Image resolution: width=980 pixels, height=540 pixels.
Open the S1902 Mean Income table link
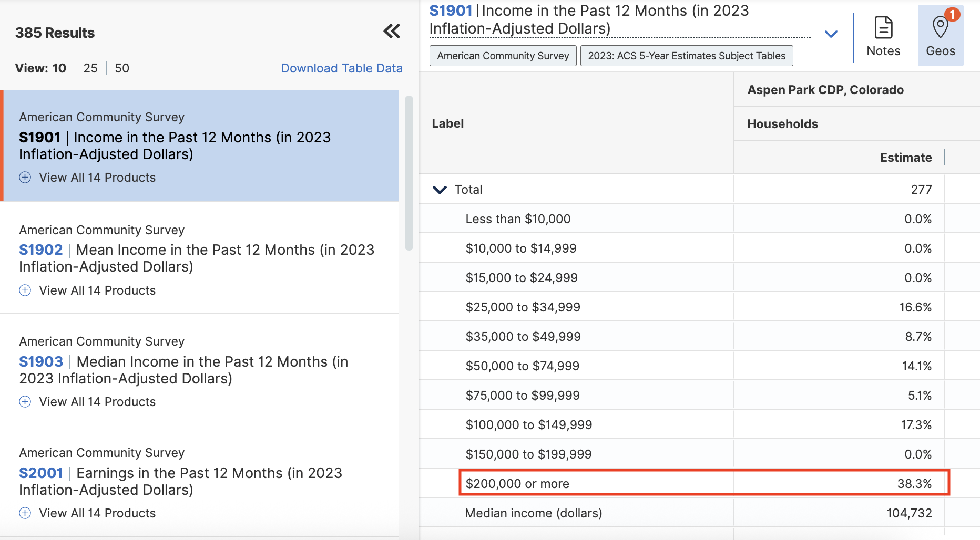coord(41,250)
